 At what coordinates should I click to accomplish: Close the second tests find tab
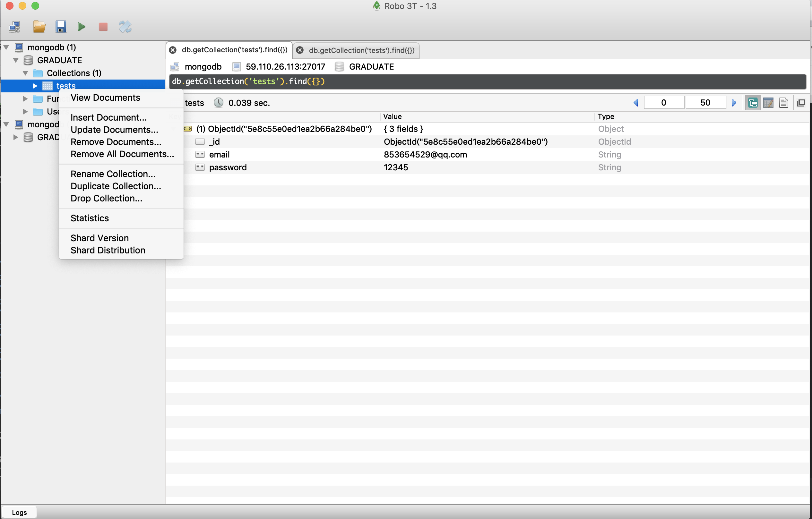(x=299, y=50)
